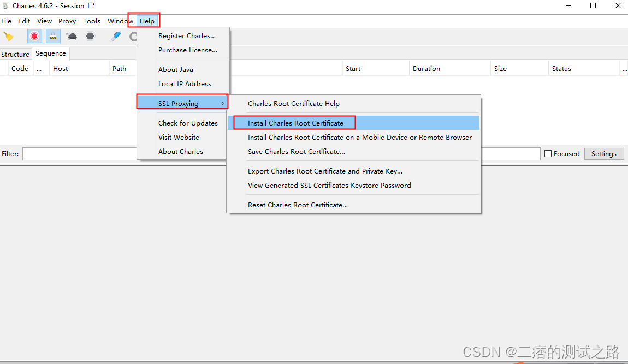The image size is (628, 364).
Task: Click the broom Clear Session icon
Action: [8, 37]
